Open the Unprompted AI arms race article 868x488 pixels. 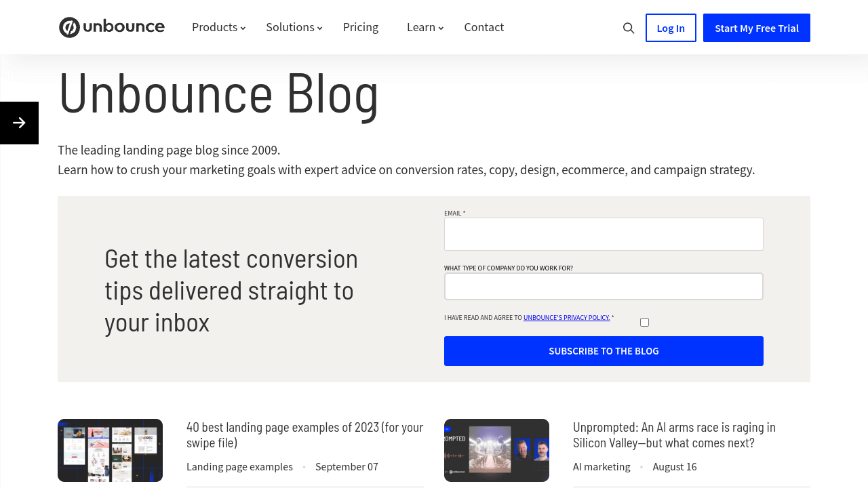click(674, 434)
